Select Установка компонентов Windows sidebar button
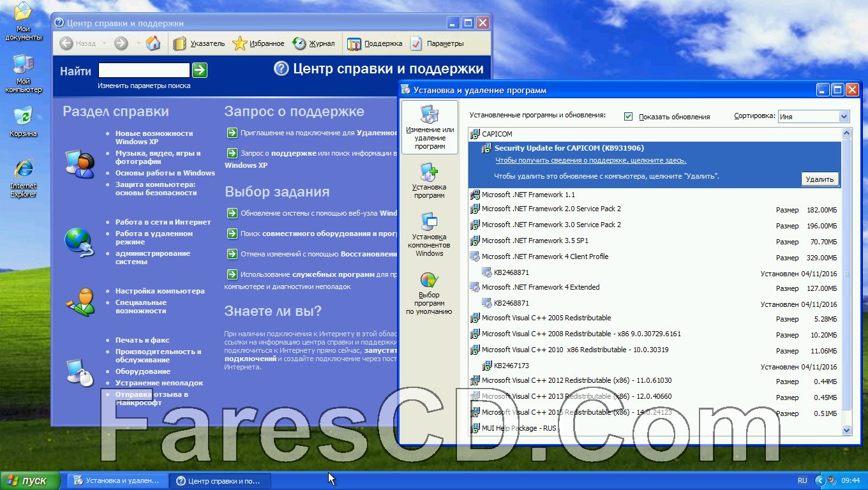The height and width of the screenshot is (490, 868). click(x=430, y=235)
